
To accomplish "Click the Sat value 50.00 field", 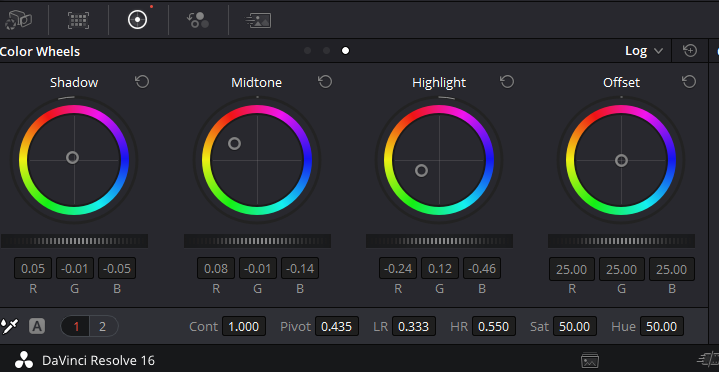I will click(575, 327).
